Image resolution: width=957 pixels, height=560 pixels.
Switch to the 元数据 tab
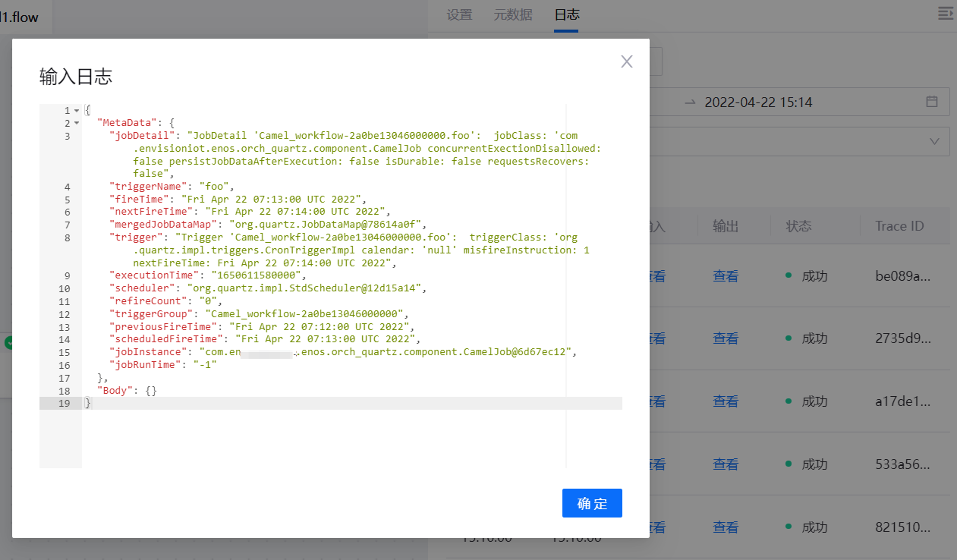point(513,15)
